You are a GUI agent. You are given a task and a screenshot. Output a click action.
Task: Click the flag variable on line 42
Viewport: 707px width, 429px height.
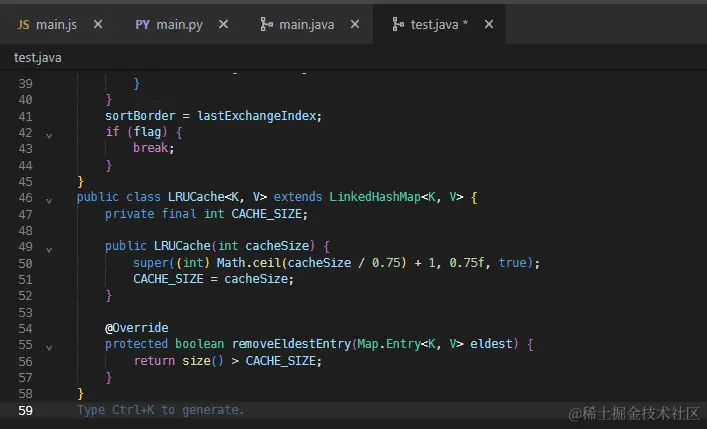tap(147, 132)
